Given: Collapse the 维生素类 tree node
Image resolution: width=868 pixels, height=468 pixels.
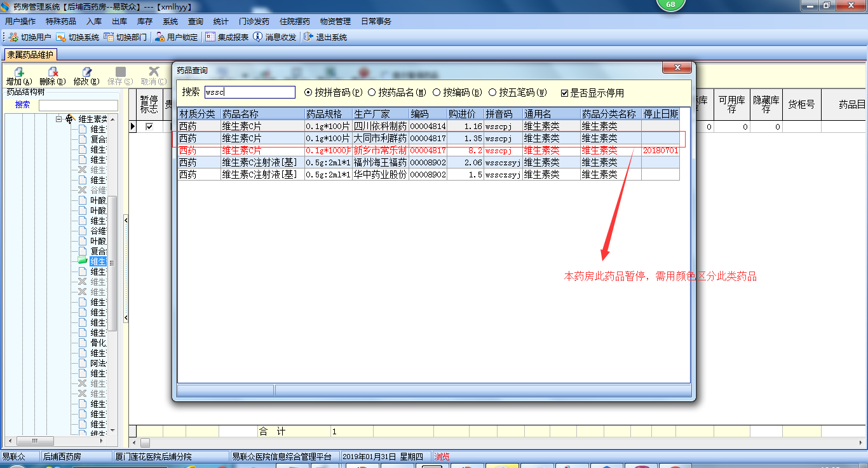Looking at the screenshot, I should (x=58, y=119).
